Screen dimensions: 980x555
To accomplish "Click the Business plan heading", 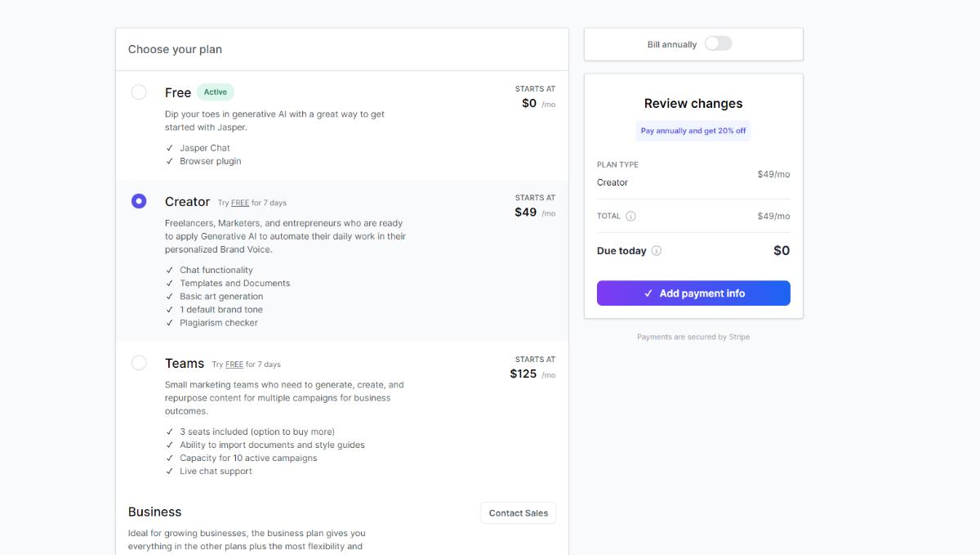I will pyautogui.click(x=155, y=512).
